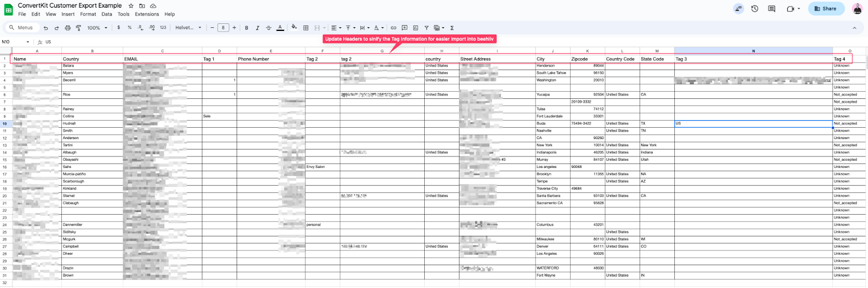This screenshot has height=288, width=868.
Task: Create a filter with funnel icon
Action: click(x=426, y=28)
